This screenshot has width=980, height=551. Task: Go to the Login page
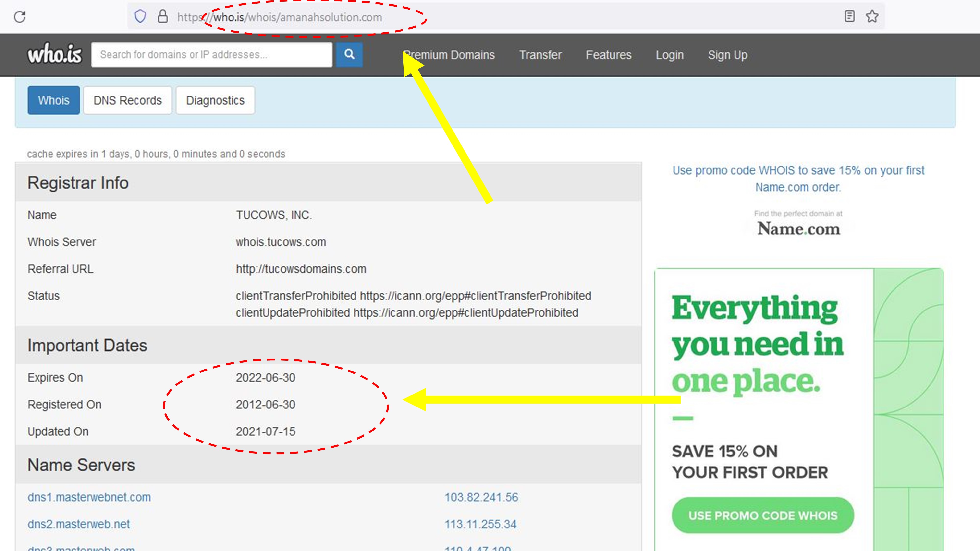click(670, 55)
